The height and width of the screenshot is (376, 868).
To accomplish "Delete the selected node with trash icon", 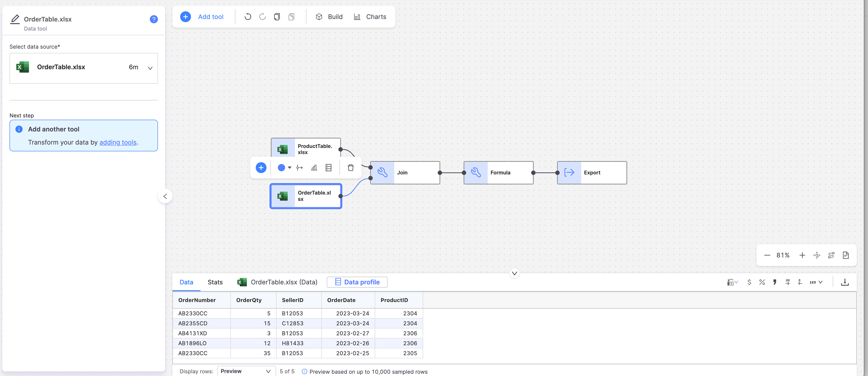I will [351, 167].
